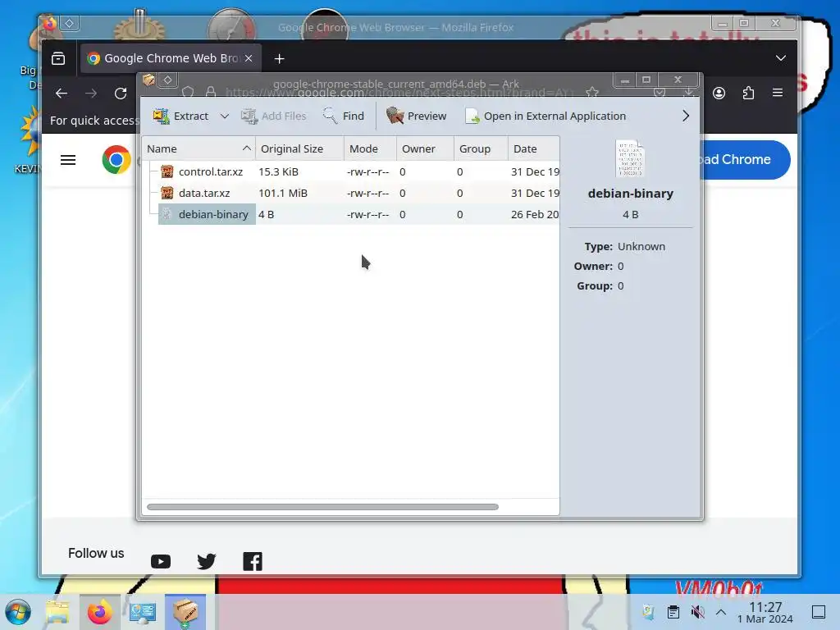This screenshot has width=840, height=630.
Task: Open the Start menu orb
Action: coord(18,612)
